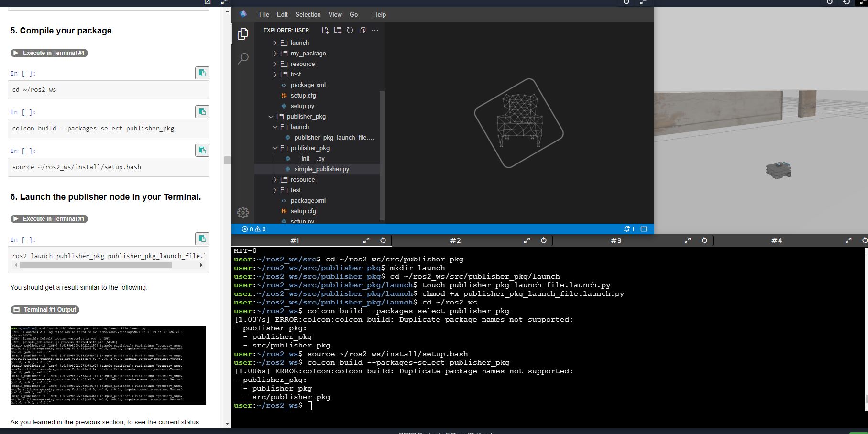Image resolution: width=868 pixels, height=434 pixels.
Task: Open the Manage gear icon in the activity bar
Action: pyautogui.click(x=243, y=213)
